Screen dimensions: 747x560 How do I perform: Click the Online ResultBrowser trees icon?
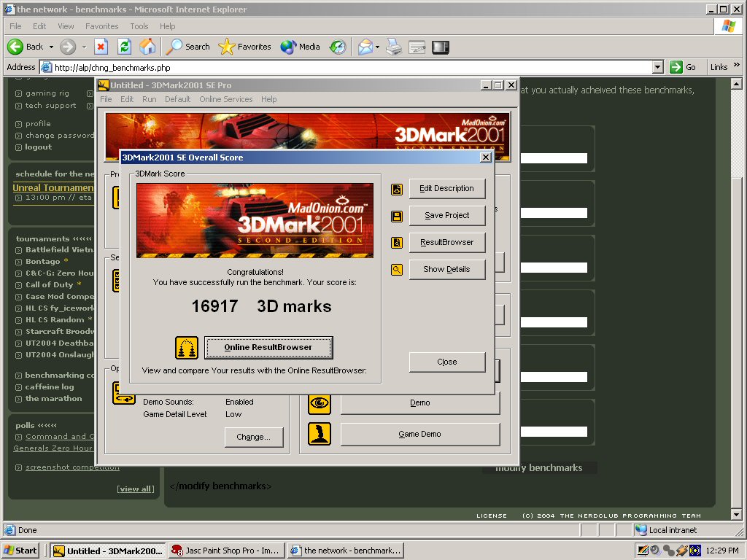(187, 348)
